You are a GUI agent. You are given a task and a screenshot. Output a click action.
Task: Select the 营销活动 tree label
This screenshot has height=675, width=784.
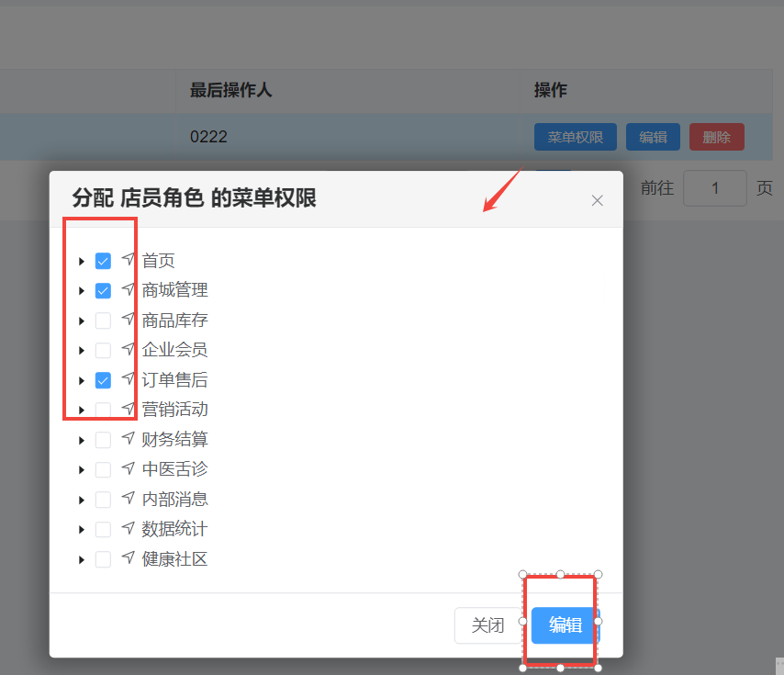click(174, 410)
